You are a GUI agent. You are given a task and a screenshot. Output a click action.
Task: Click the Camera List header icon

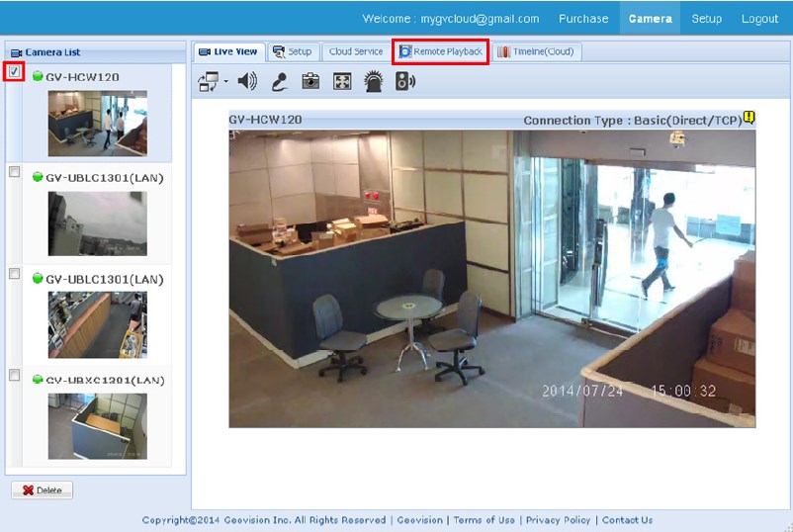tap(16, 52)
